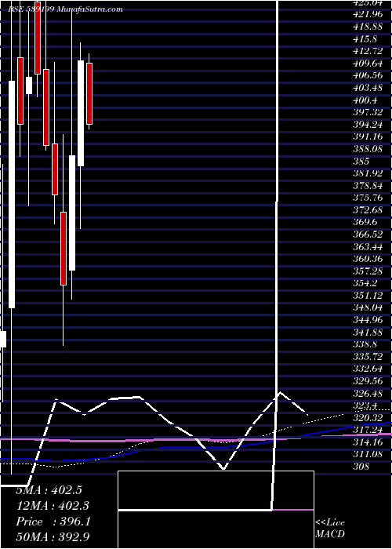The image size is (392, 549).
Task: Click the 406.56 price axis label
Action: 367,76
